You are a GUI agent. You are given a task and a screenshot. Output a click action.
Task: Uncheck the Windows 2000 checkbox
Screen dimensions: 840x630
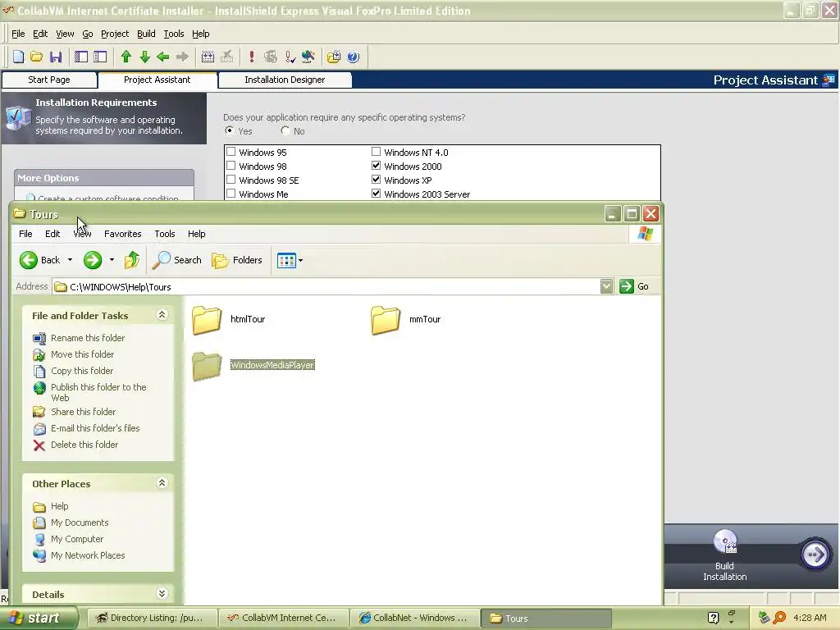pyautogui.click(x=376, y=166)
